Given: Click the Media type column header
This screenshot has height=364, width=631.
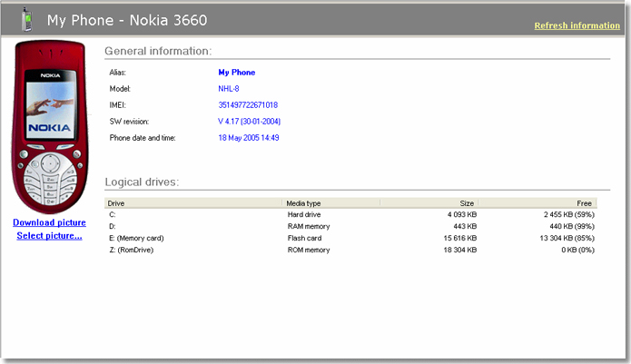Looking at the screenshot, I should [x=303, y=203].
